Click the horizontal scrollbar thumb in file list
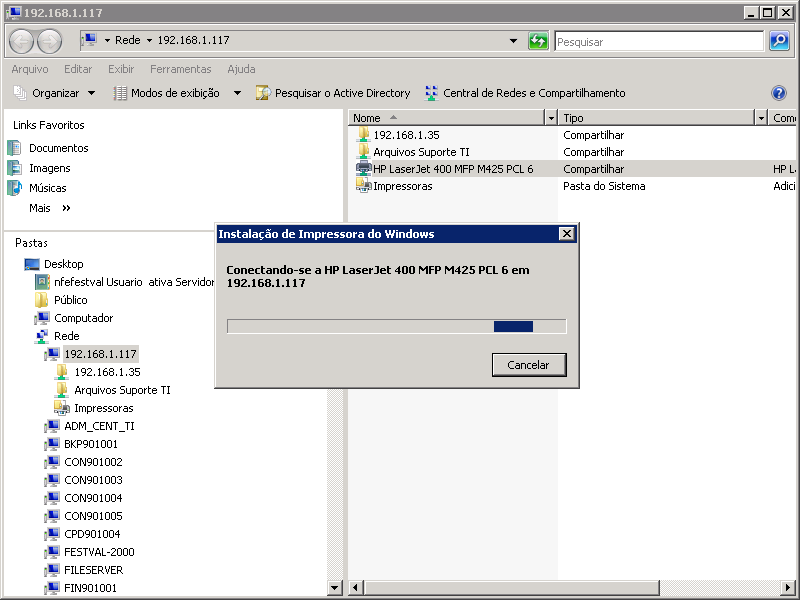 [x=512, y=588]
